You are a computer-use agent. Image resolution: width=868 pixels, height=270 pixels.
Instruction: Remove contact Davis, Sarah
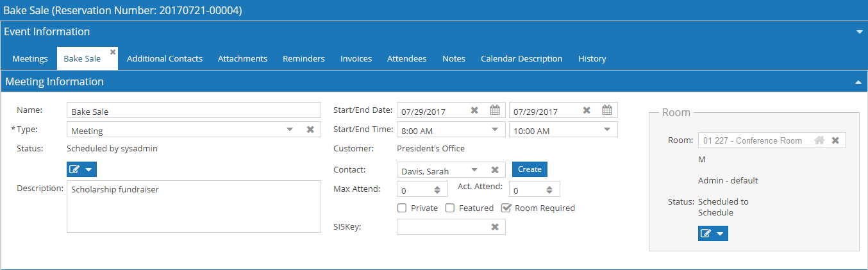pos(495,170)
